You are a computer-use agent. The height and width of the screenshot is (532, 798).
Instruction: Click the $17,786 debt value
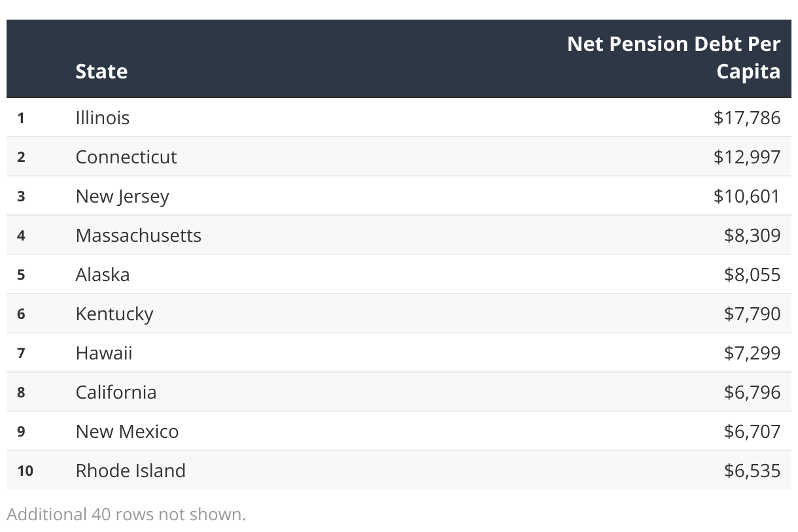point(747,118)
